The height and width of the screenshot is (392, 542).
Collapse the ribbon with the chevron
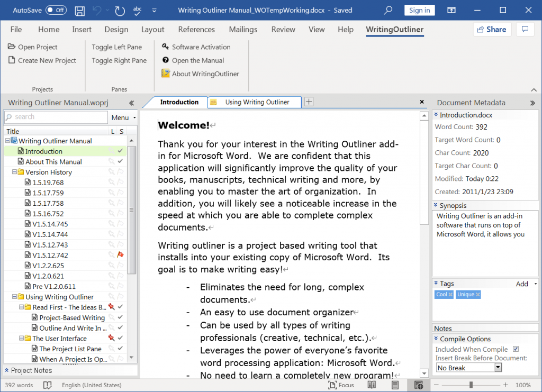(x=534, y=89)
